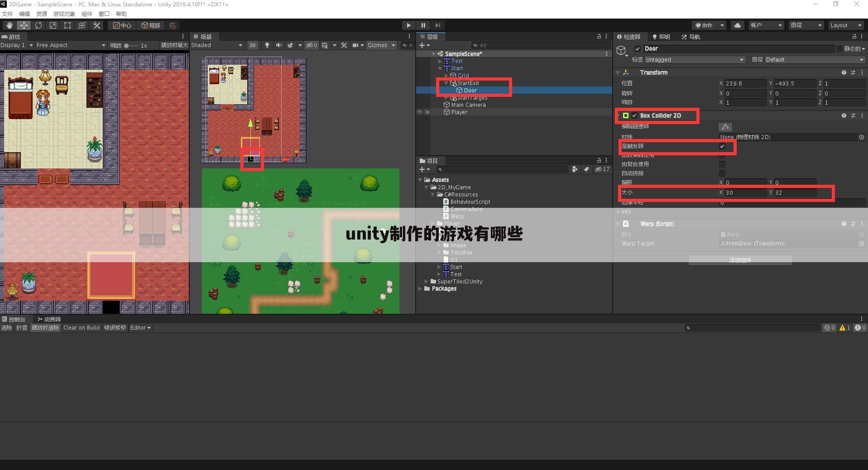Click the Clear on Build button in console
Screen dimensions: 868x470
(82, 327)
